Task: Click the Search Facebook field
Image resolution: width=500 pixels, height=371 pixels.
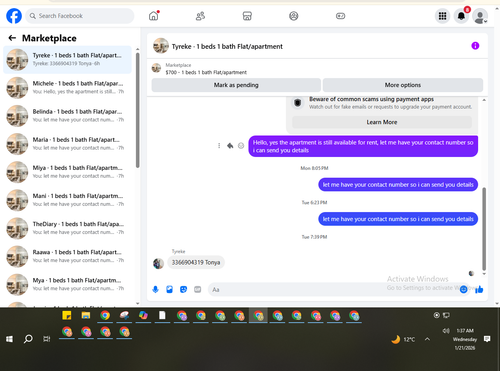Action: click(80, 16)
